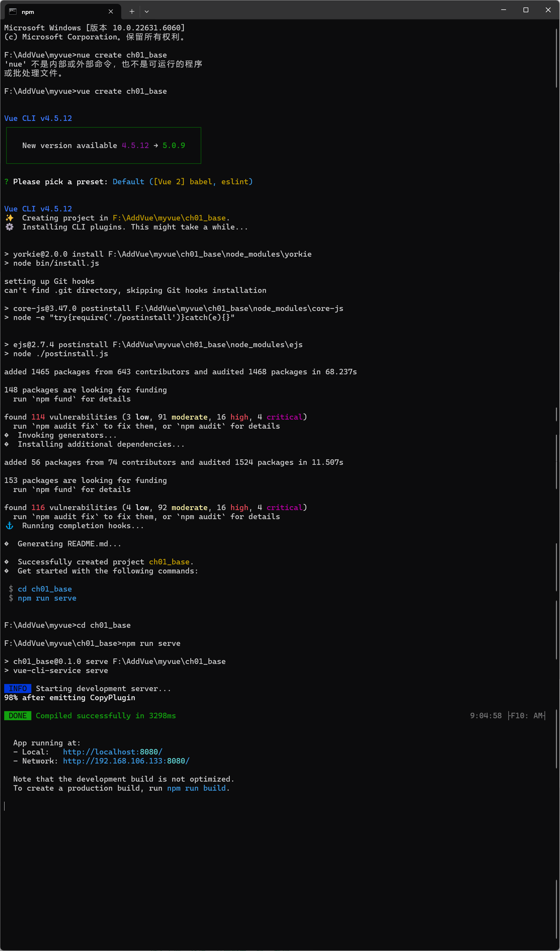The height and width of the screenshot is (951, 560).
Task: Maximize the terminal window
Action: [525, 10]
